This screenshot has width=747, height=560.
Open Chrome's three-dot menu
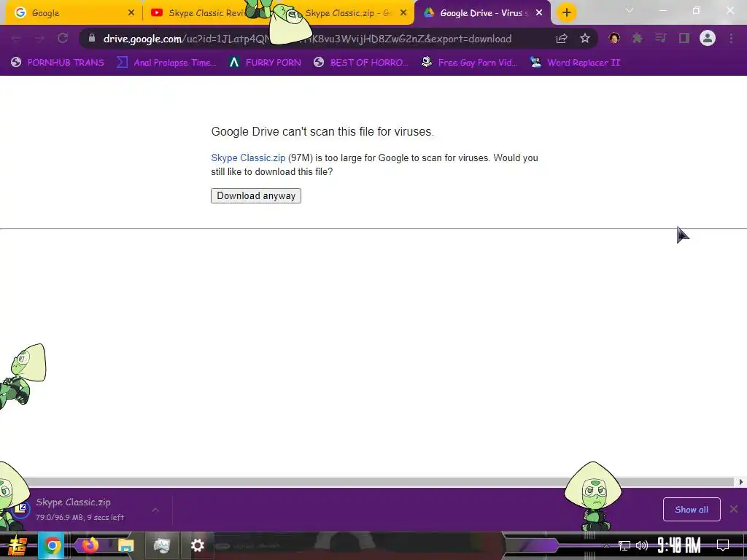pos(731,38)
